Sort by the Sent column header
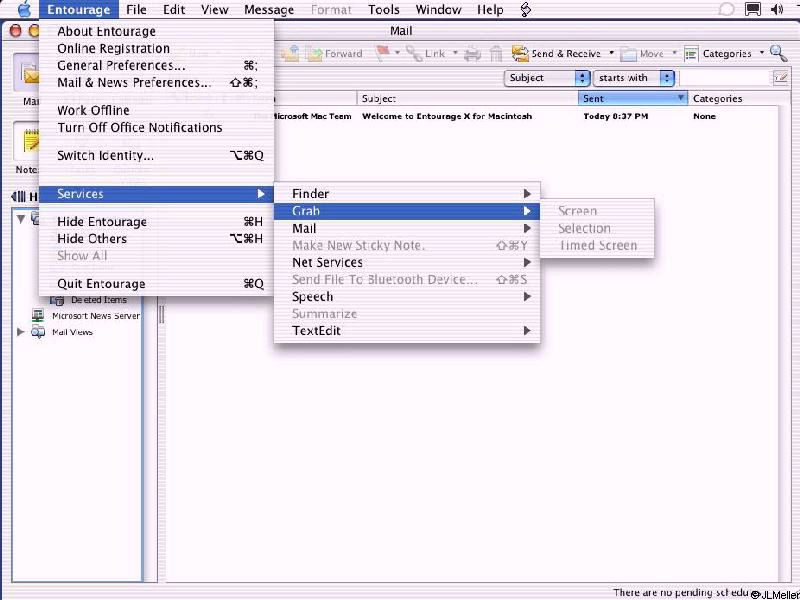 click(632, 98)
